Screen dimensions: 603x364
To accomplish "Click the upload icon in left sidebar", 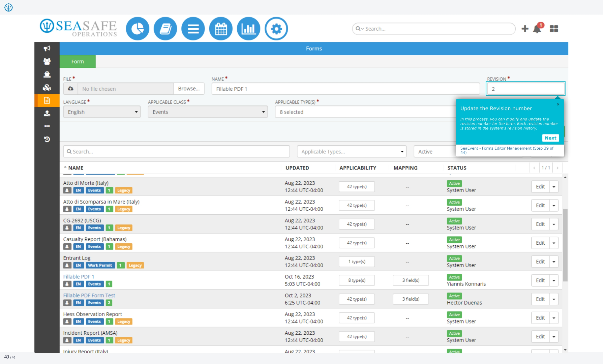I will 47,113.
